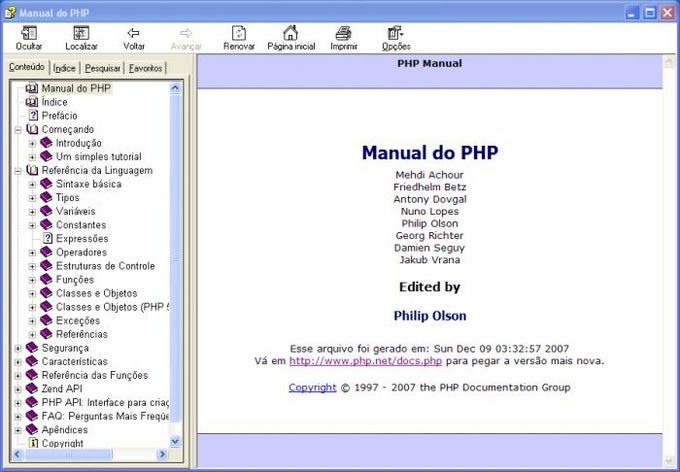
Task: Click the 'Mehdi Achour' author name
Action: tap(429, 175)
